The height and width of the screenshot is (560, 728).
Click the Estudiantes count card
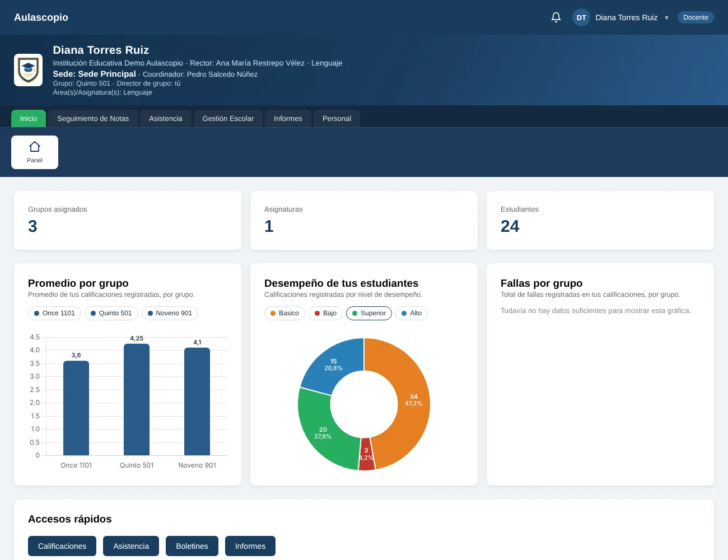(x=600, y=221)
